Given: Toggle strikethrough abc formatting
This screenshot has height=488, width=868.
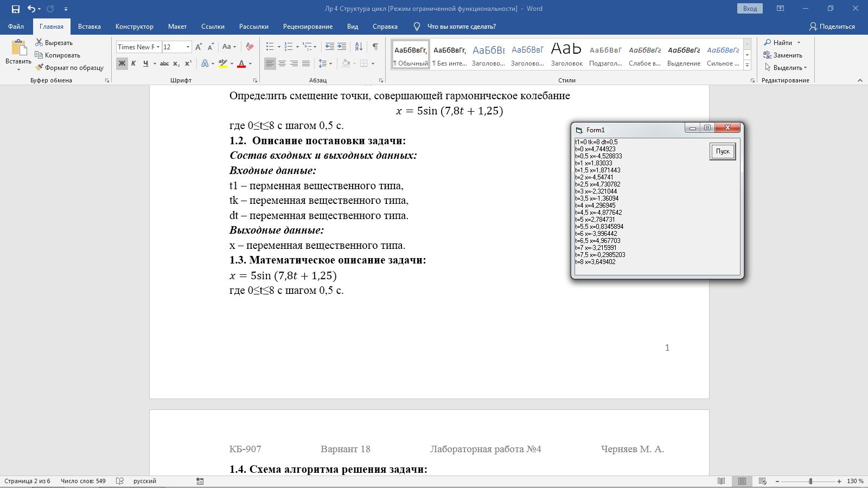Looking at the screenshot, I should pyautogui.click(x=164, y=63).
